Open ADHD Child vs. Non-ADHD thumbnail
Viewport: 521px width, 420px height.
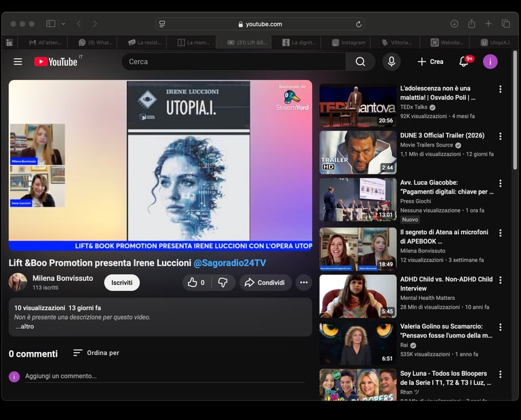pos(358,297)
